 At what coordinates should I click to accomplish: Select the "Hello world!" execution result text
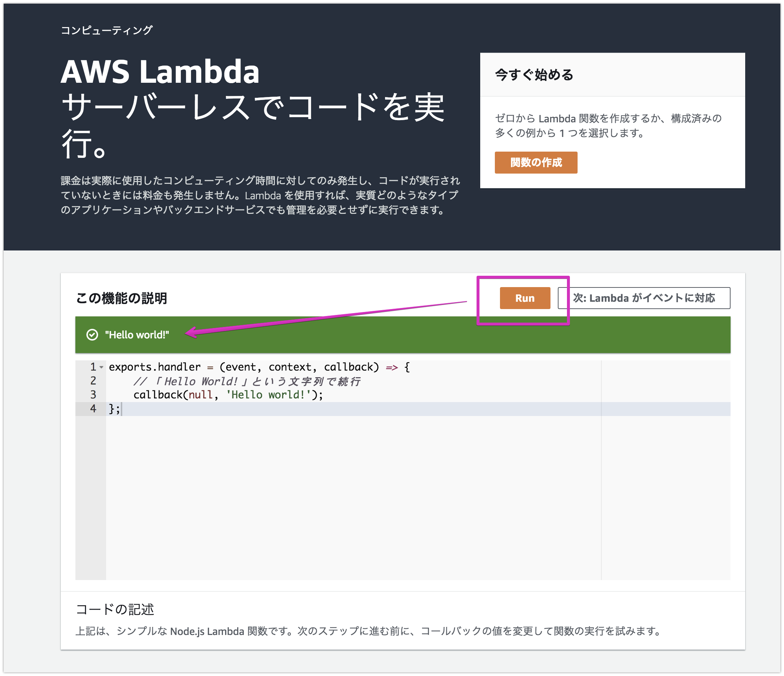pos(137,335)
